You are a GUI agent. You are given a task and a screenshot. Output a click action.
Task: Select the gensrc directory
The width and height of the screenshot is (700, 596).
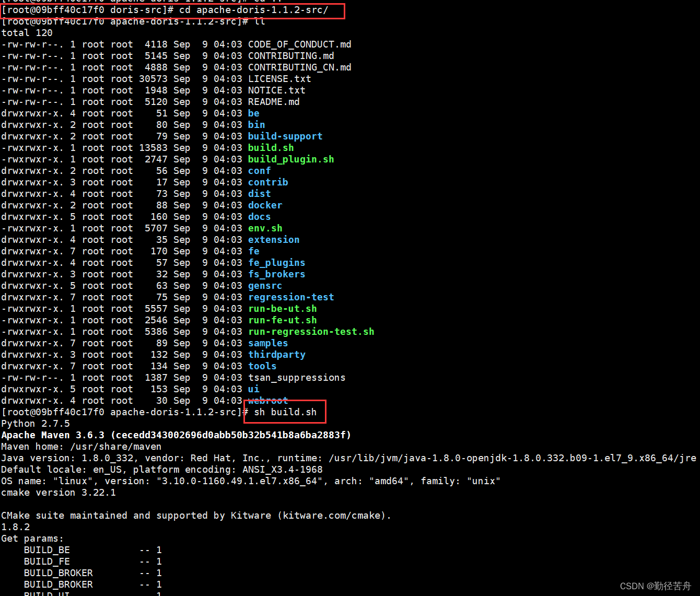[264, 285]
